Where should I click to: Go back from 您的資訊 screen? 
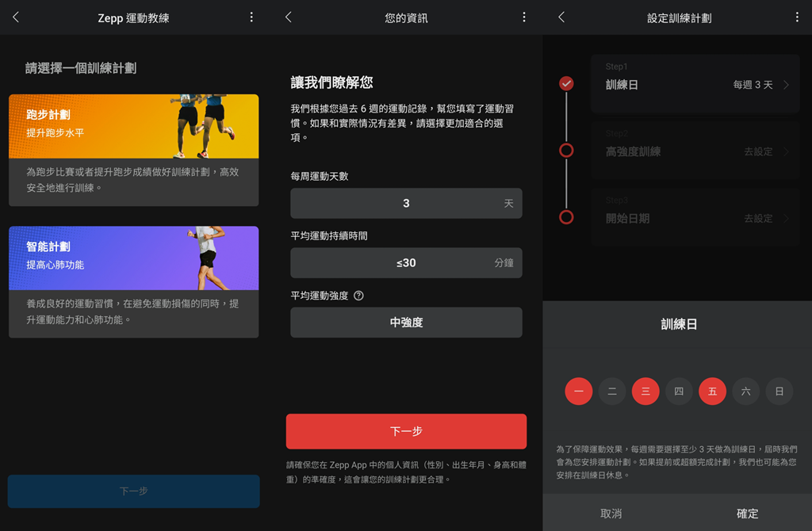(x=289, y=17)
